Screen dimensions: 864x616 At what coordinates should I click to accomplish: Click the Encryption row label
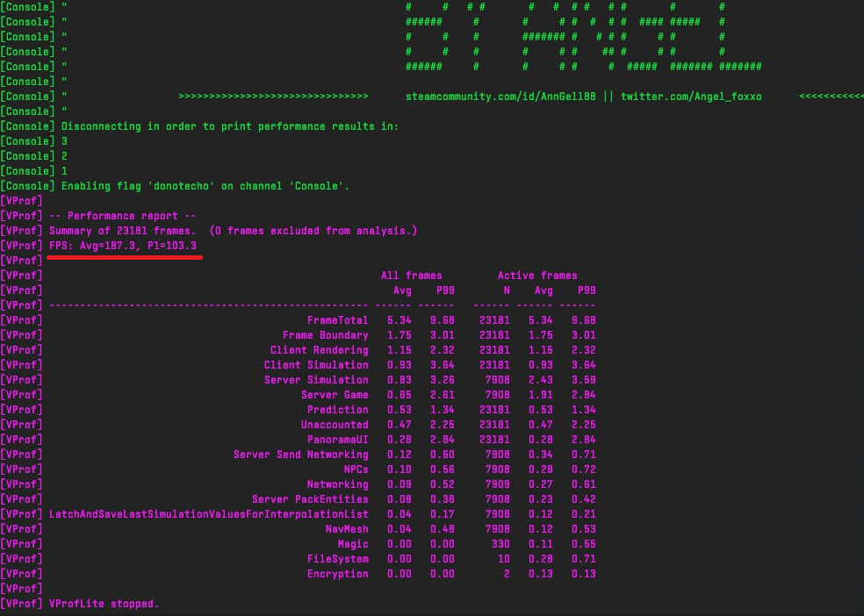[337, 574]
